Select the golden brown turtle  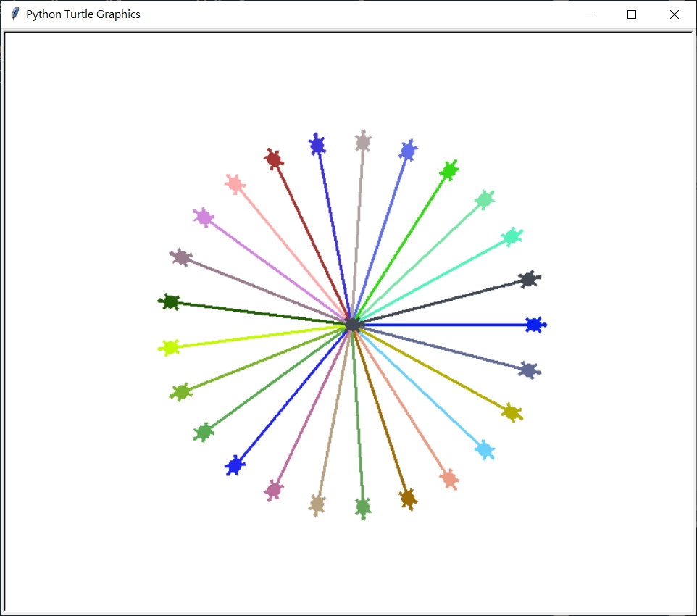(x=408, y=498)
